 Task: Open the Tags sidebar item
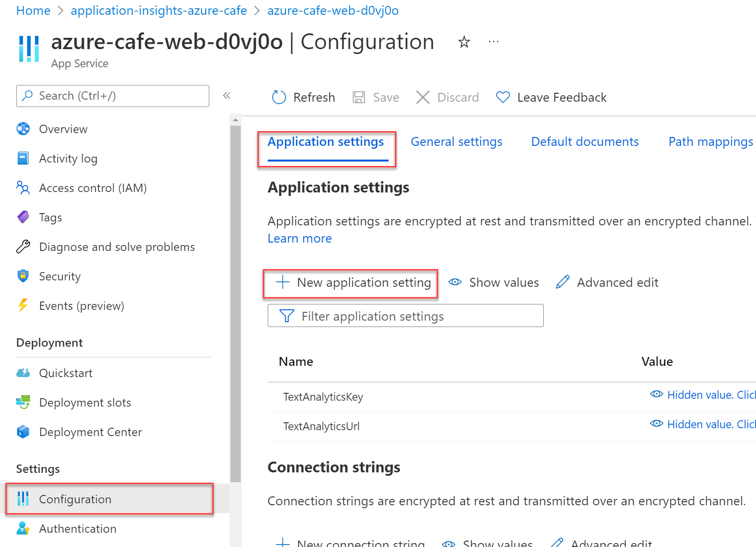point(50,218)
